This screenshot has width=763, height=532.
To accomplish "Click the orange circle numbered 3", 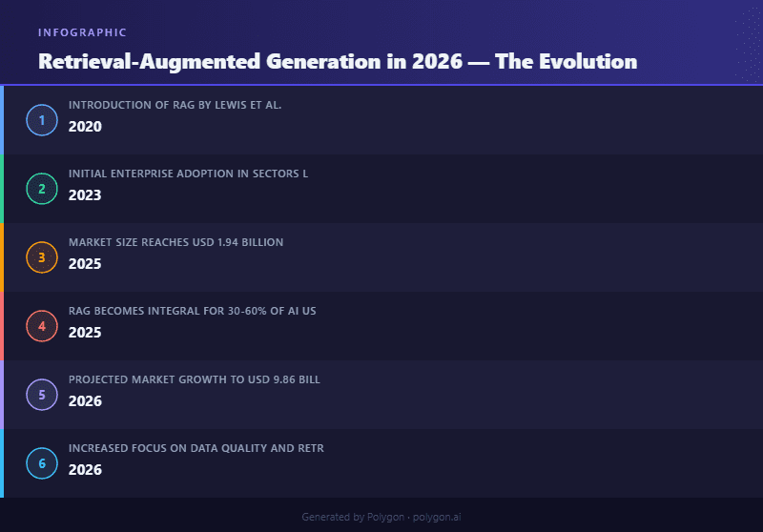I will pyautogui.click(x=42, y=257).
